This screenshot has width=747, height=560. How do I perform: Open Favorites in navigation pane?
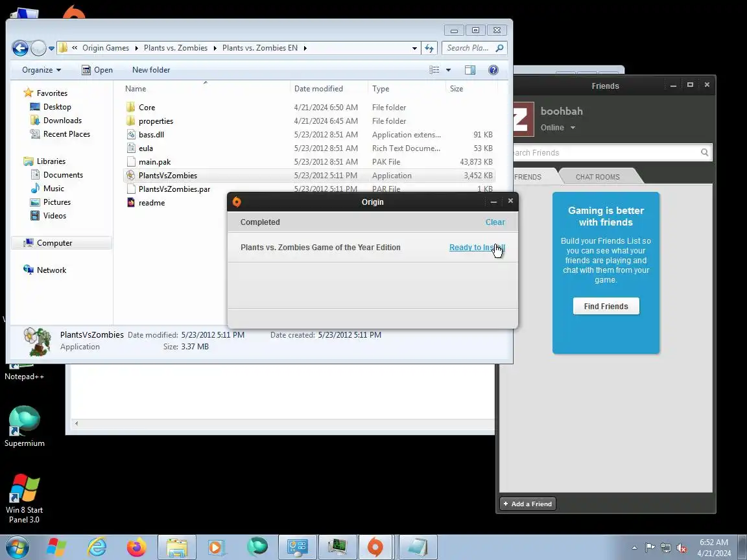pyautogui.click(x=52, y=93)
